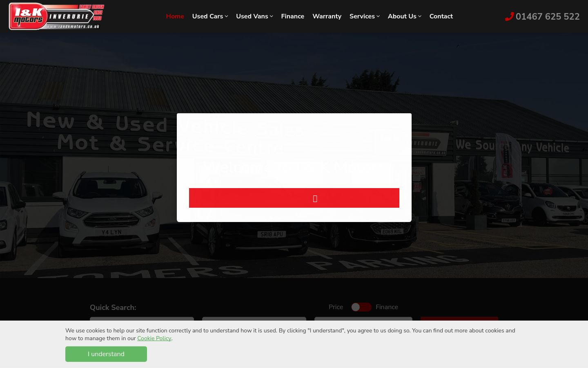Click the red button in the popup
The height and width of the screenshot is (368, 588).
[x=294, y=198]
